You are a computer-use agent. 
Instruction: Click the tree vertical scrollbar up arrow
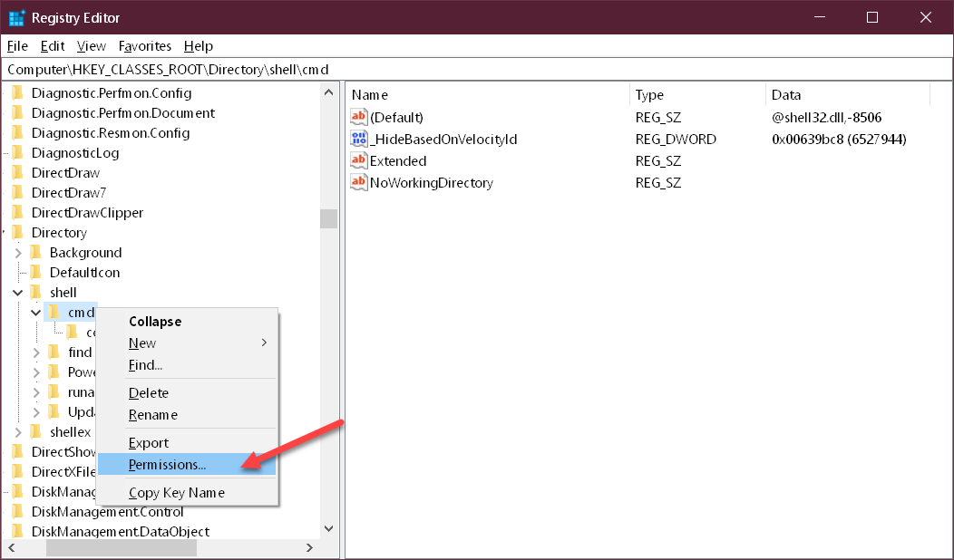pos(328,92)
